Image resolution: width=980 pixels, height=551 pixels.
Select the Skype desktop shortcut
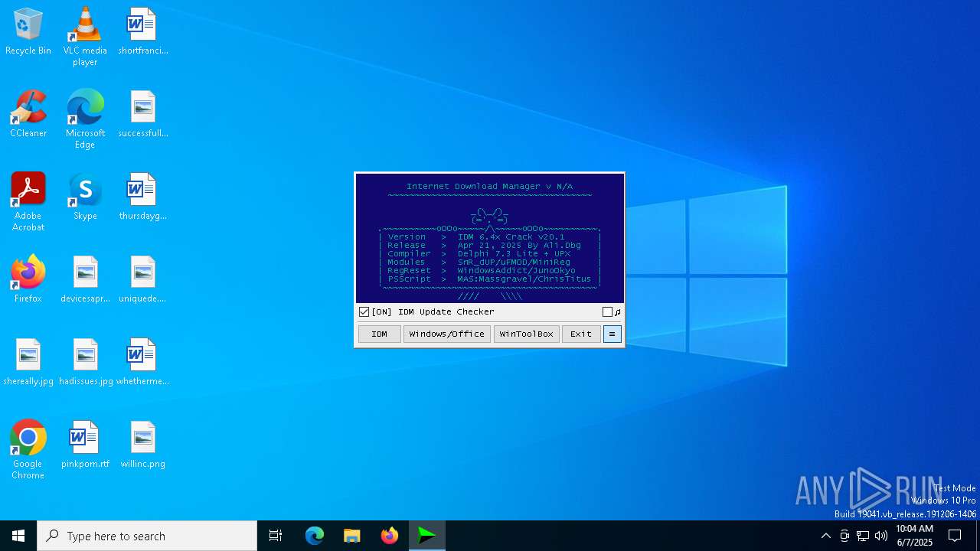click(x=85, y=197)
